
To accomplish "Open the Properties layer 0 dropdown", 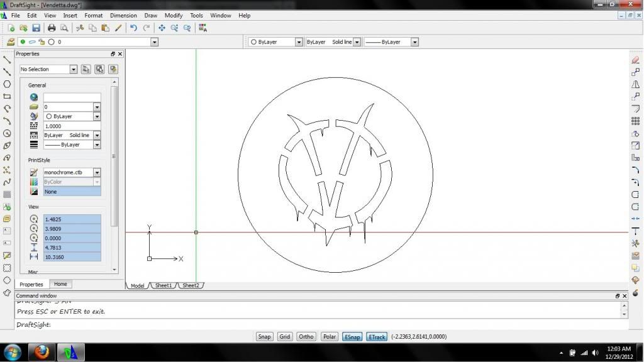I will (97, 107).
